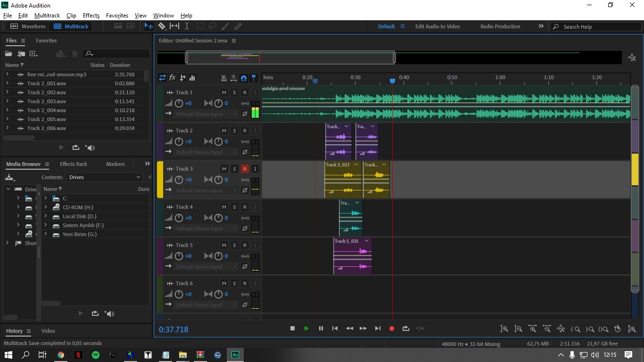The image size is (644, 362).
Task: Switch to the Effects Rack tab
Action: [74, 164]
